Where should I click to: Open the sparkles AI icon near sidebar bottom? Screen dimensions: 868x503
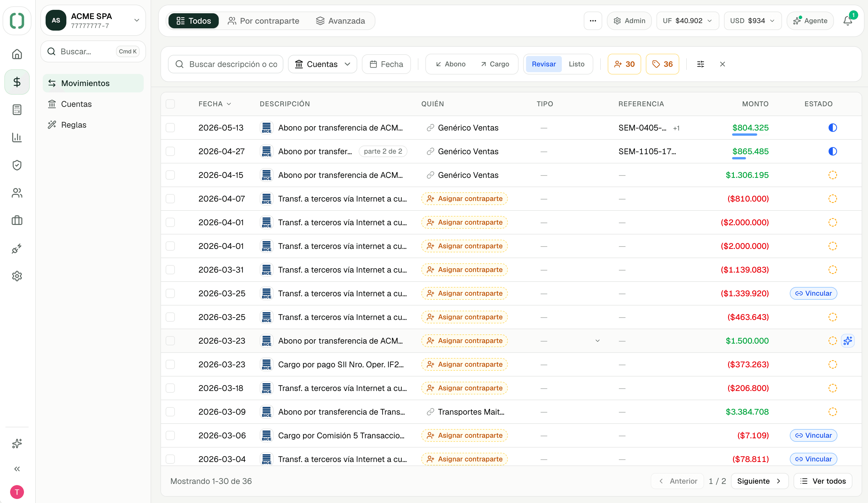click(17, 443)
